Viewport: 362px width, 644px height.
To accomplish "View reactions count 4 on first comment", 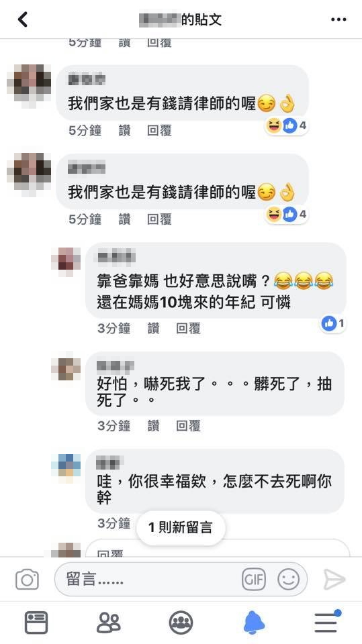I will (287, 125).
